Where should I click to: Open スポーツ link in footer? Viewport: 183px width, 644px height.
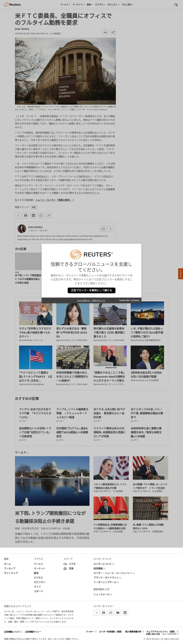click(x=39, y=591)
